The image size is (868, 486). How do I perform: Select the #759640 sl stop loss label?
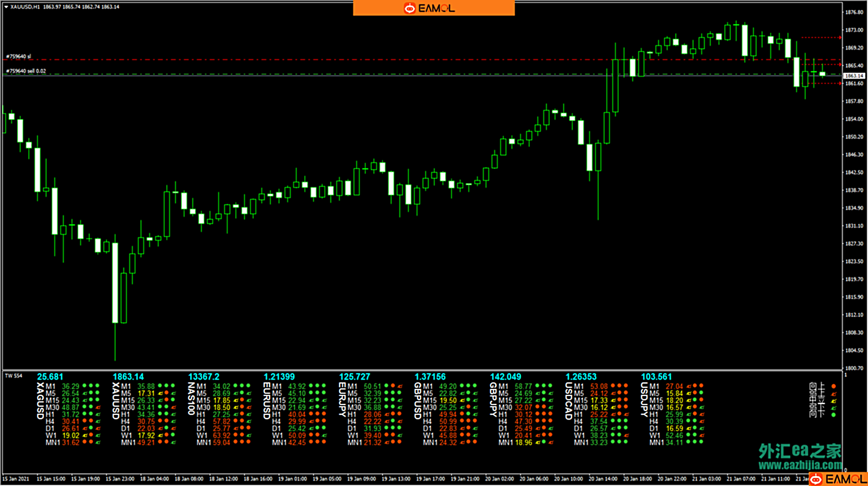(19, 56)
